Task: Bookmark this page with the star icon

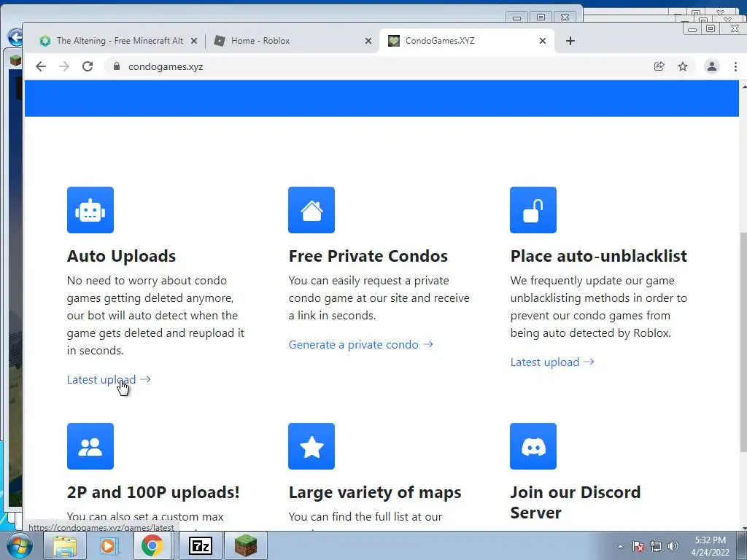Action: 683,66
